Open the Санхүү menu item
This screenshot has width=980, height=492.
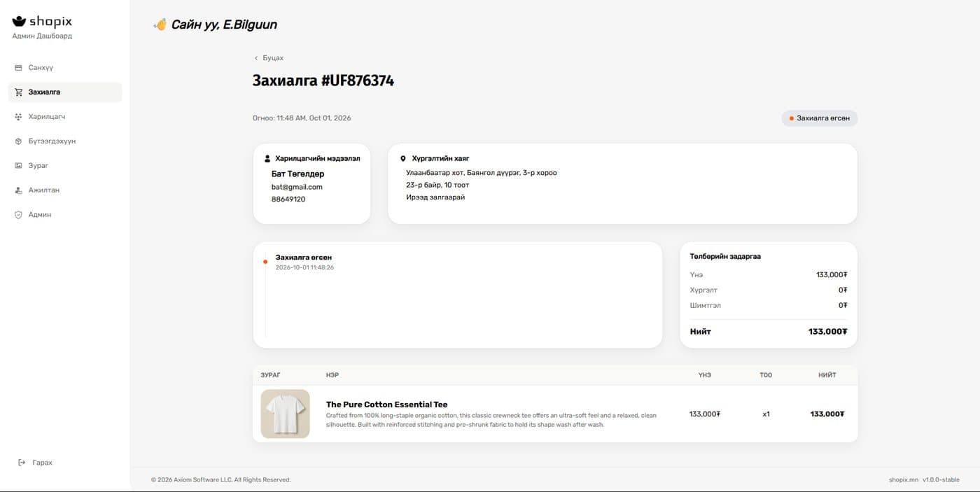(x=65, y=68)
